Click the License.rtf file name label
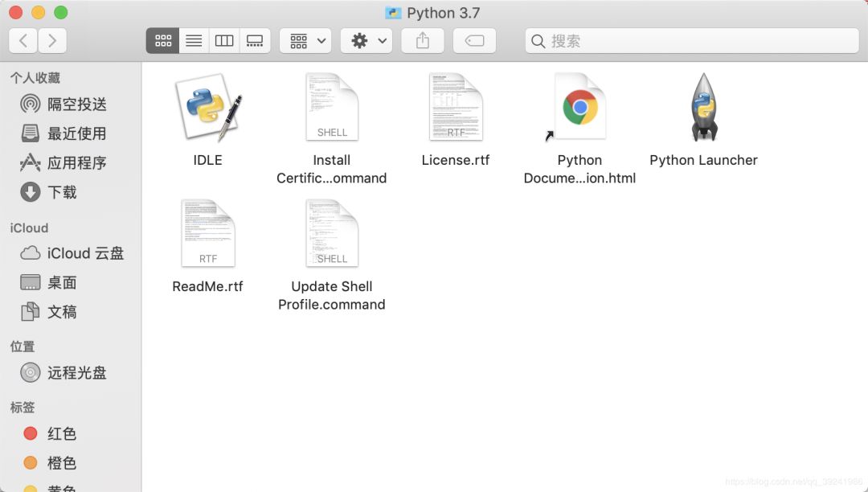Screen dimensions: 868x492 456,160
